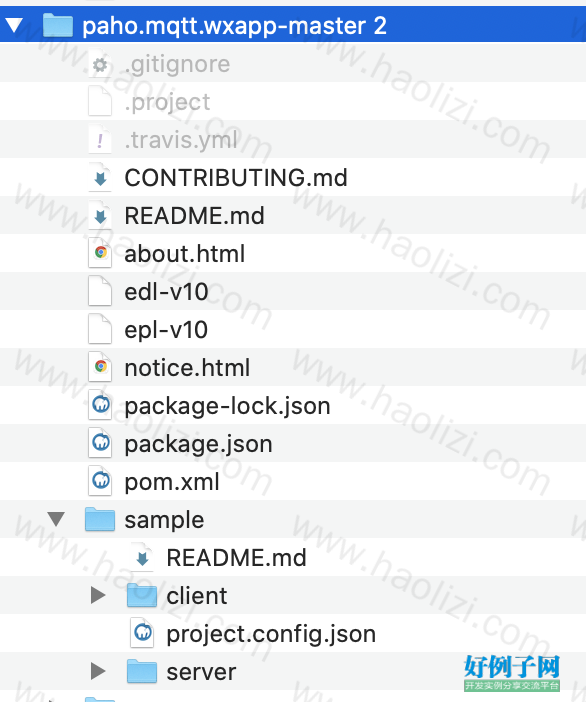Expand the client folder

coord(98,595)
